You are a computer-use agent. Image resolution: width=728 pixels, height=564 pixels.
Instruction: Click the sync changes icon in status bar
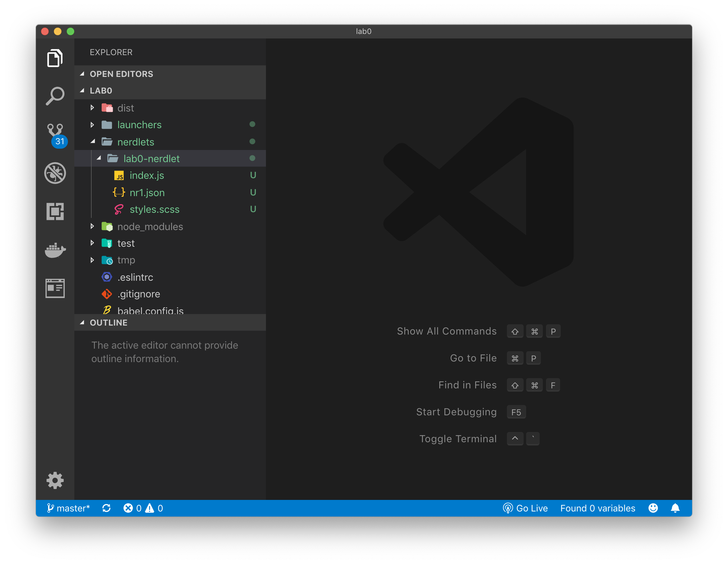click(106, 508)
